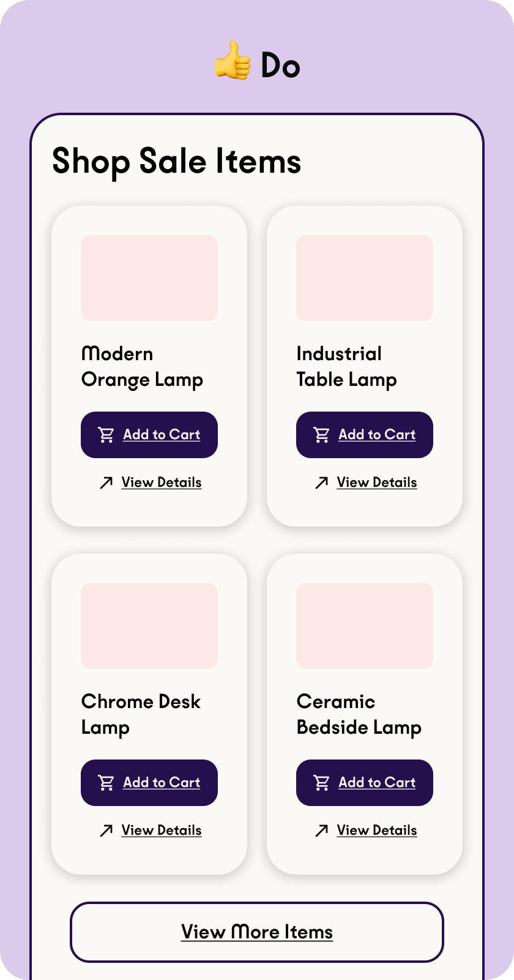The image size is (514, 980).
Task: Click arrow icon under Chrome Desk Lamp
Action: [106, 831]
